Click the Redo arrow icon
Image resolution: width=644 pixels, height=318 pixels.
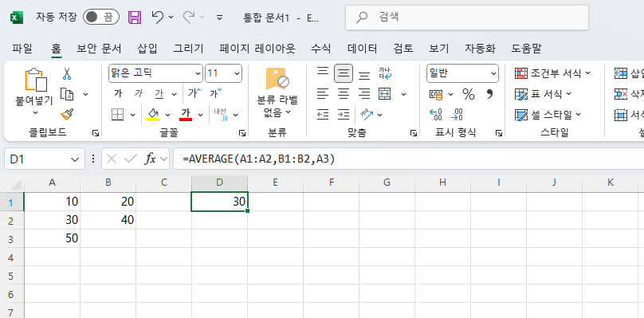pos(189,18)
